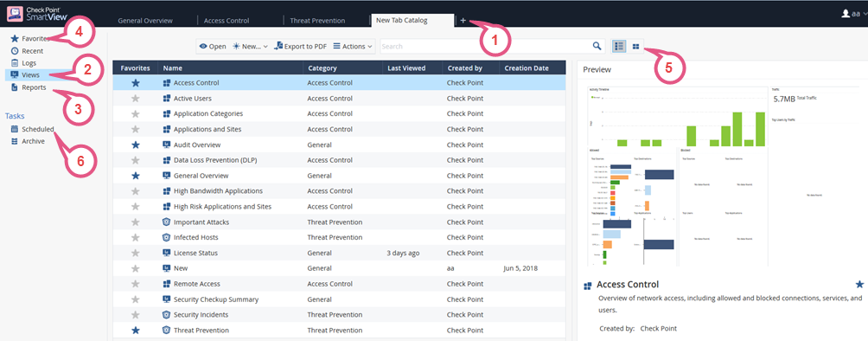The width and height of the screenshot is (868, 341).
Task: Click the Data Loss Prevention icon
Action: (x=167, y=160)
